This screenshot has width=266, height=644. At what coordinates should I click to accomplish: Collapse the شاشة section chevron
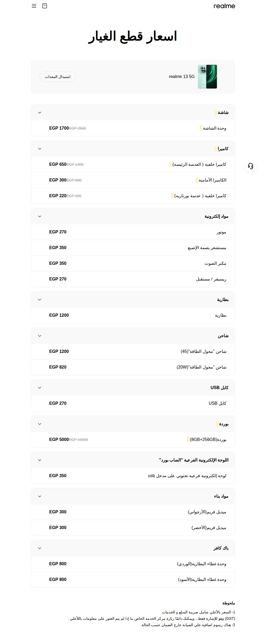(x=40, y=113)
